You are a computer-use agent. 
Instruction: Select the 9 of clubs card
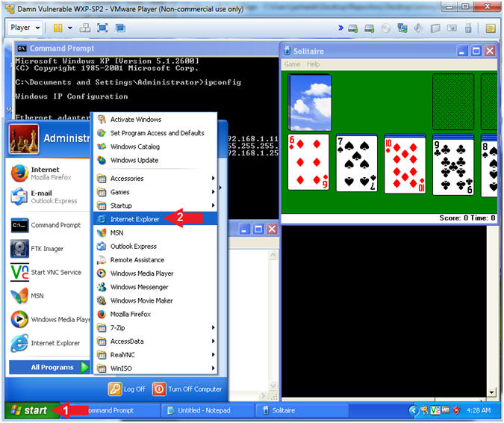(453, 166)
